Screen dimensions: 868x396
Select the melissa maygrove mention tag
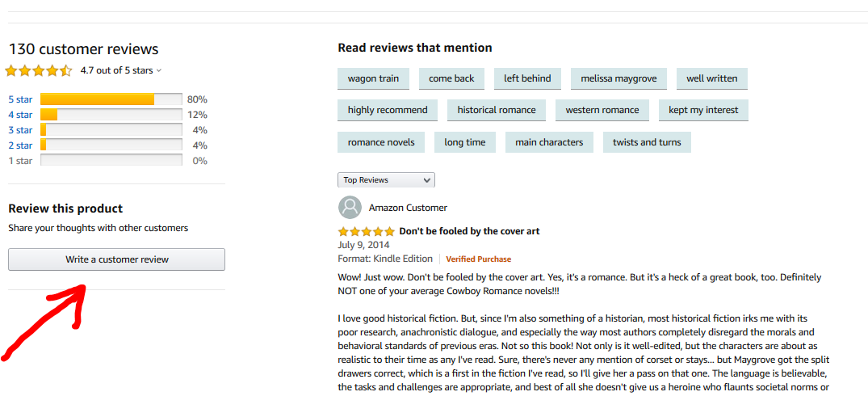619,78
